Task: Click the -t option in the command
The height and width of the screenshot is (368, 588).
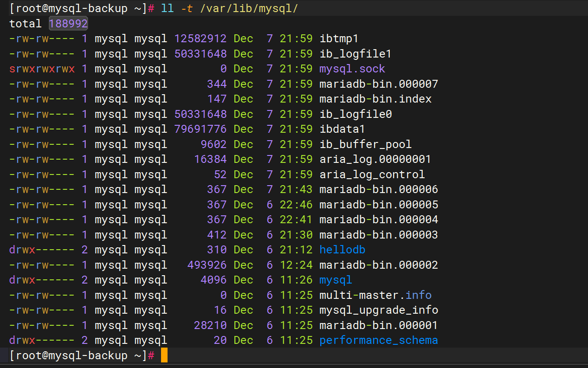Action: 187,9
